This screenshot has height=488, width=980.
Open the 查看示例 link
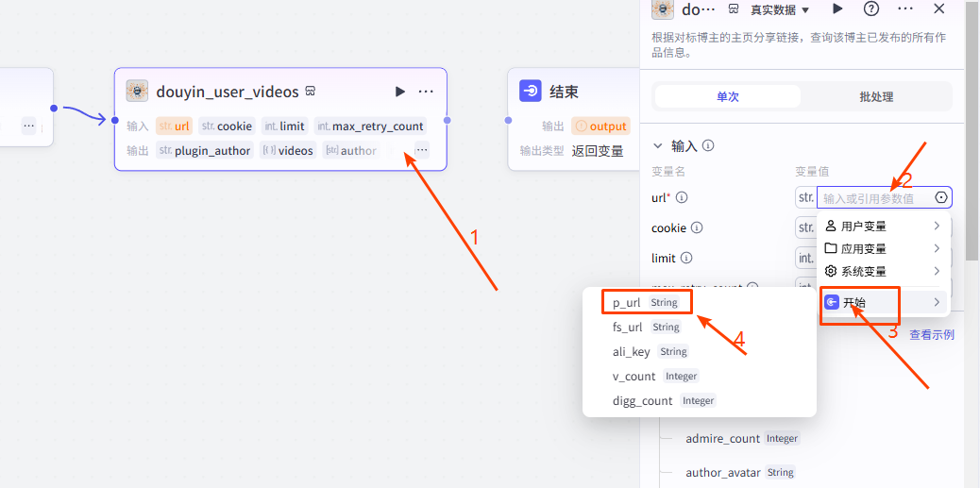[x=931, y=335]
